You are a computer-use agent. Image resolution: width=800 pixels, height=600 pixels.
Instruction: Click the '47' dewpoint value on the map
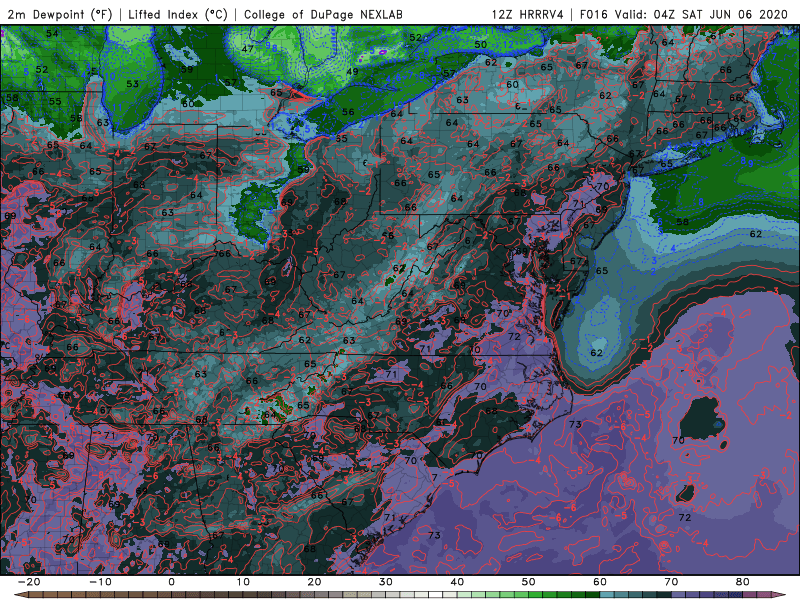(x=248, y=49)
